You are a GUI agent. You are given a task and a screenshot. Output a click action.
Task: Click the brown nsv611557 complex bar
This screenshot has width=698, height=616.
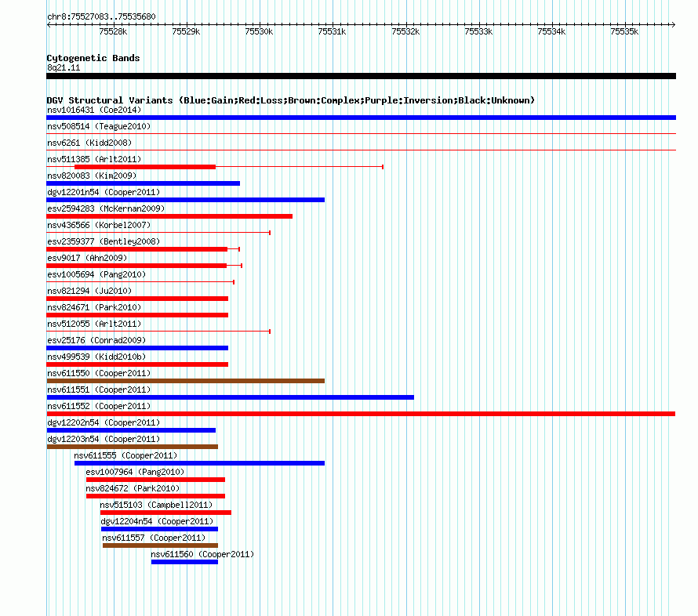[x=160, y=545]
